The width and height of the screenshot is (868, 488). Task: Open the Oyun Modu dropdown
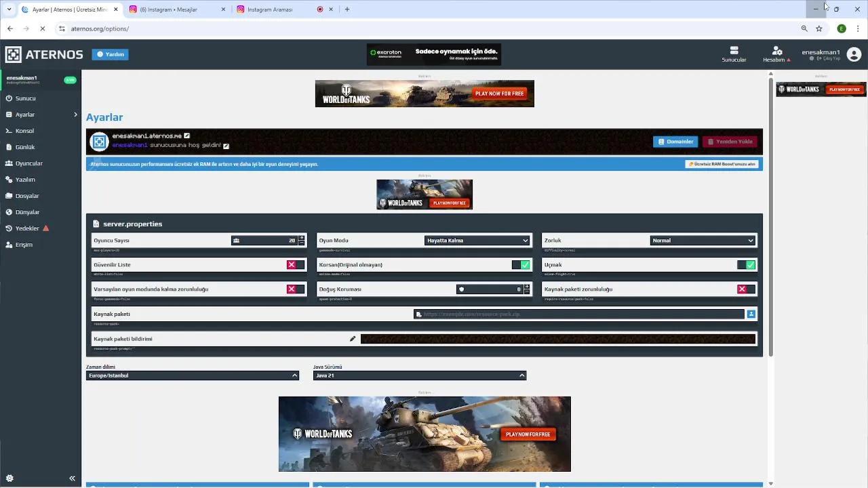pyautogui.click(x=477, y=240)
